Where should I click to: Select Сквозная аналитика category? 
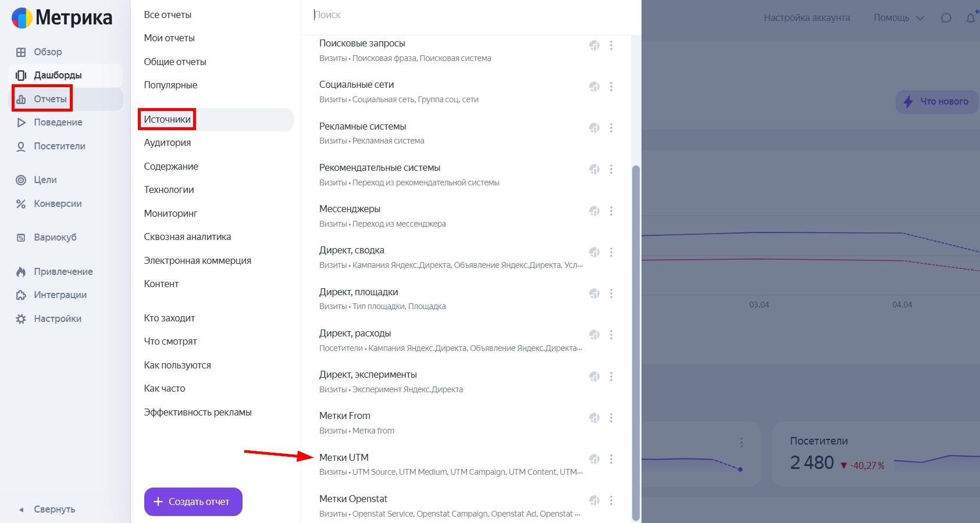[x=187, y=237]
